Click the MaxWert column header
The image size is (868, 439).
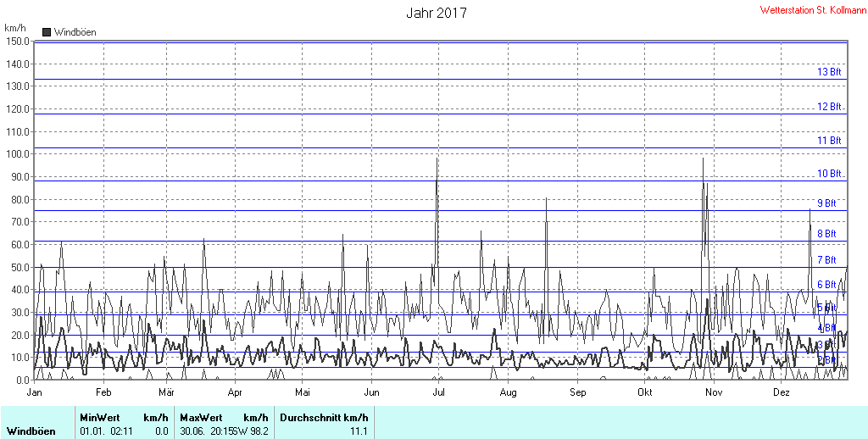click(x=202, y=418)
